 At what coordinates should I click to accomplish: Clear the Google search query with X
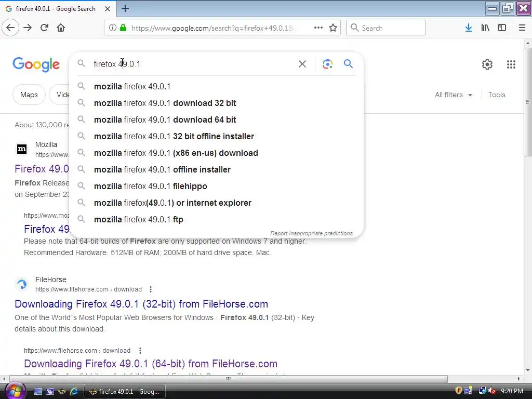[x=302, y=64]
